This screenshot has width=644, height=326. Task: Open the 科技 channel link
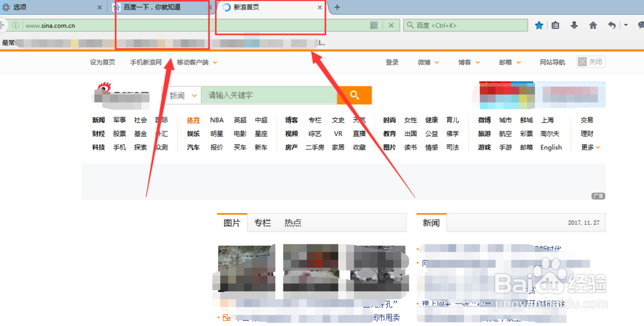[x=99, y=147]
